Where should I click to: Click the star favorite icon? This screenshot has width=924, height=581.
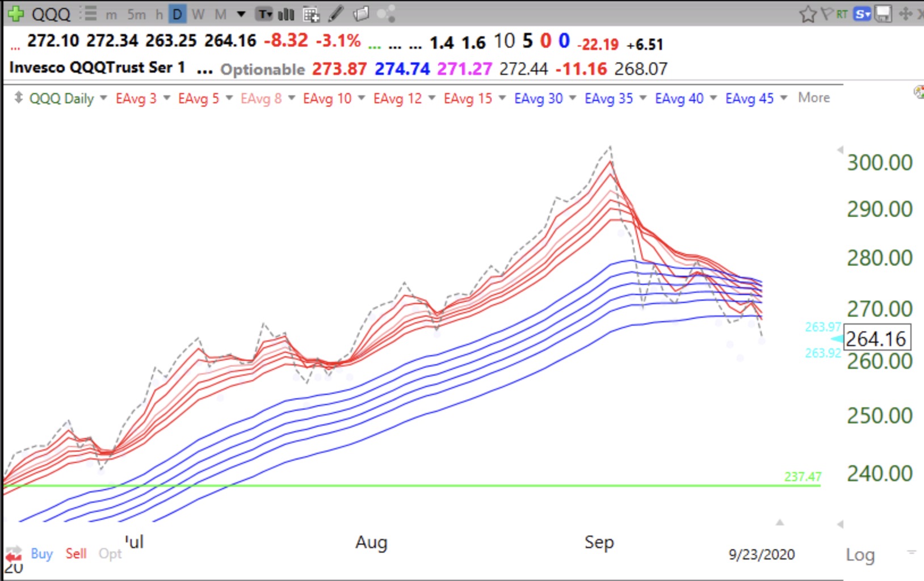[x=808, y=14]
